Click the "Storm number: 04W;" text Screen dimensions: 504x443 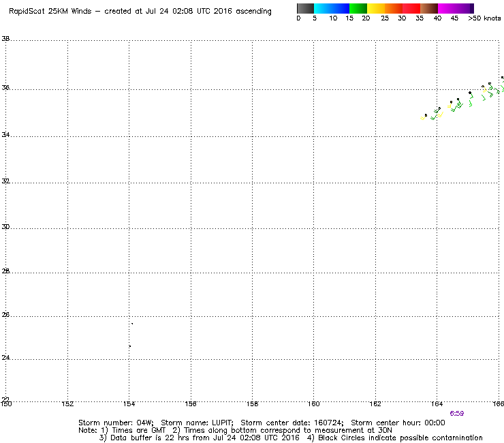click(116, 423)
